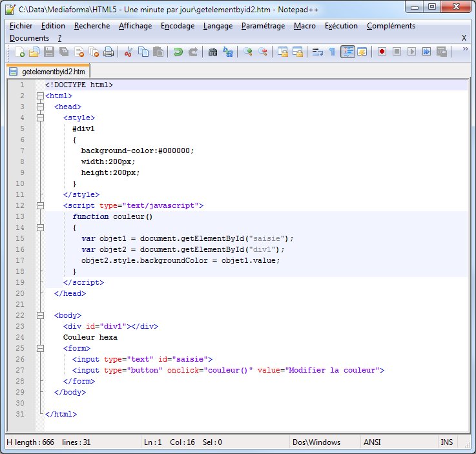The height and width of the screenshot is (454, 476).
Task: Open Find with the binoculars icon
Action: click(212, 52)
